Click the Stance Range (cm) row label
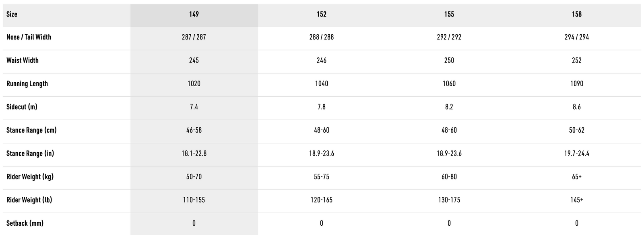The width and height of the screenshot is (644, 235). [x=31, y=130]
